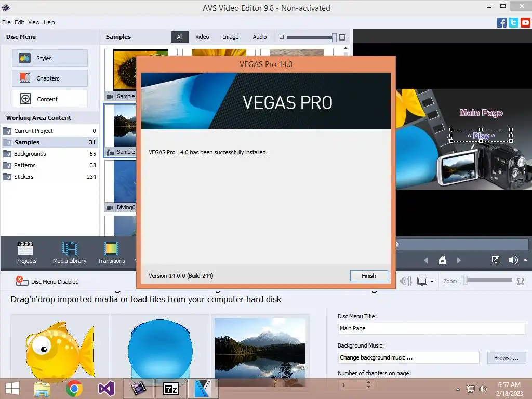Screen dimensions: 532x399
Task: Open the Styles section of Disc Menu
Action: 50,58
